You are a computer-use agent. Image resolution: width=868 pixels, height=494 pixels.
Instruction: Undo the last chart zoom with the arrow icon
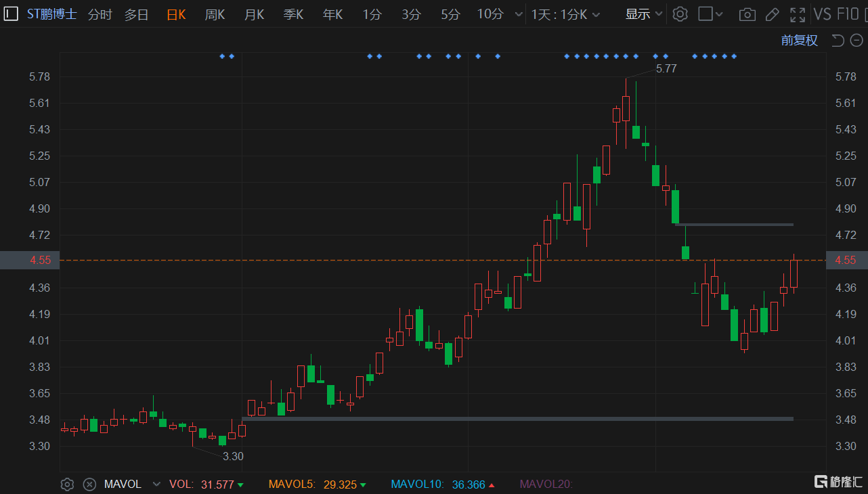[838, 41]
